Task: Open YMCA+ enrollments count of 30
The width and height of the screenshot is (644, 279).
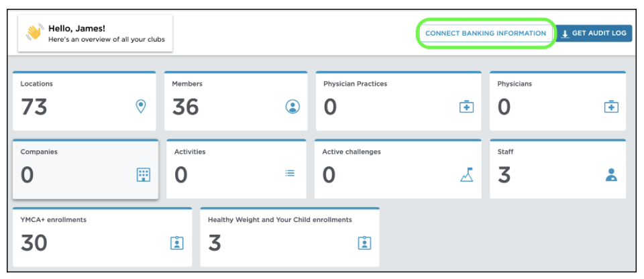Action: (34, 243)
